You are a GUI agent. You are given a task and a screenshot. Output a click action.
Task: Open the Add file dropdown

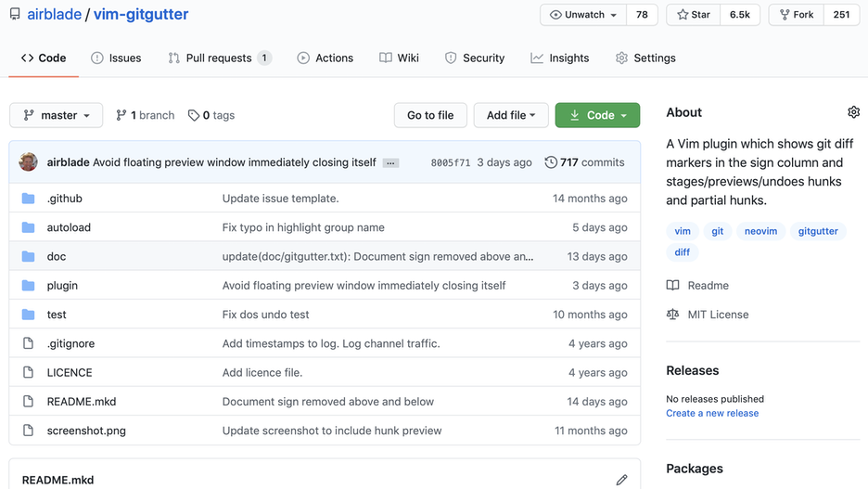(x=511, y=115)
